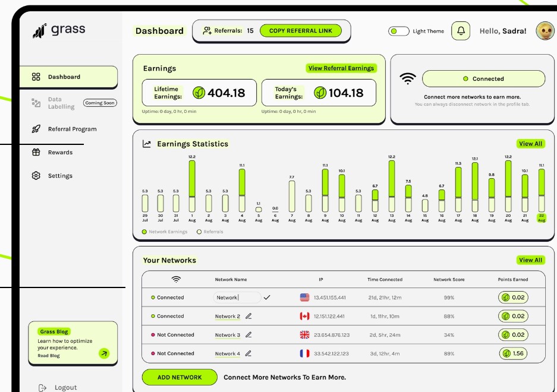Screen dimensions: 557x392
Task: Click Network 2 Connected status
Action: pos(167,316)
